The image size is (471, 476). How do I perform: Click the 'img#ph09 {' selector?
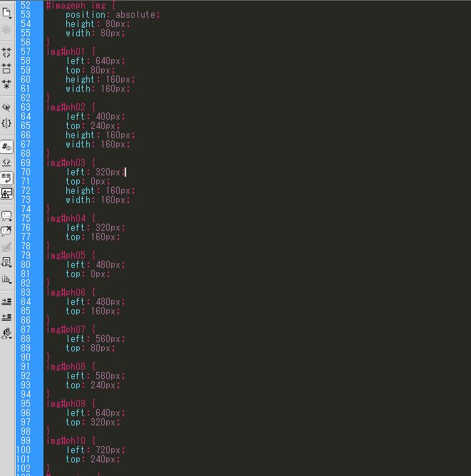click(x=71, y=403)
